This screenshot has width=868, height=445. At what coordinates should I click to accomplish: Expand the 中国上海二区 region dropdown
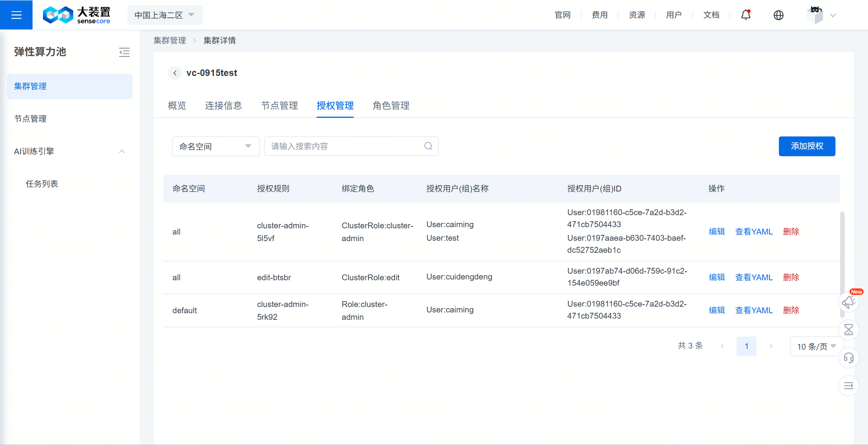click(165, 15)
